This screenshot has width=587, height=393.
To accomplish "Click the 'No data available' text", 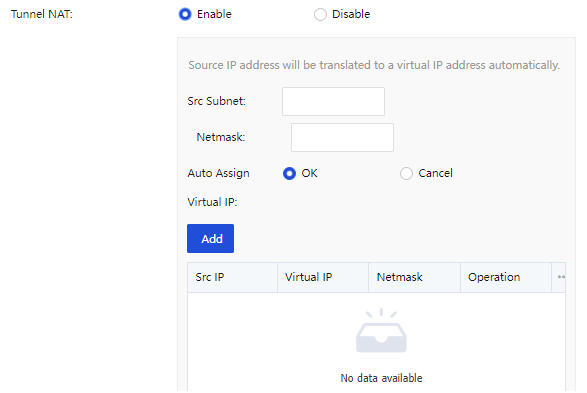I will tap(381, 378).
